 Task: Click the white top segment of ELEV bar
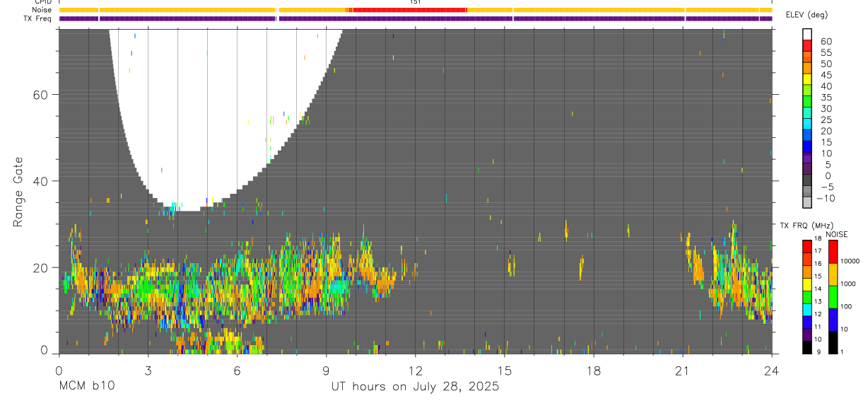pyautogui.click(x=807, y=35)
